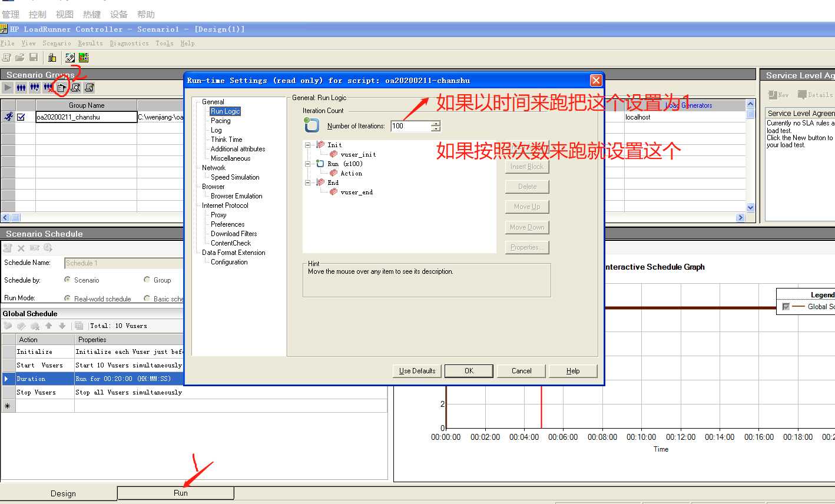Click the Move Action Down arrow icon
The height and width of the screenshot is (504, 835).
tap(62, 326)
